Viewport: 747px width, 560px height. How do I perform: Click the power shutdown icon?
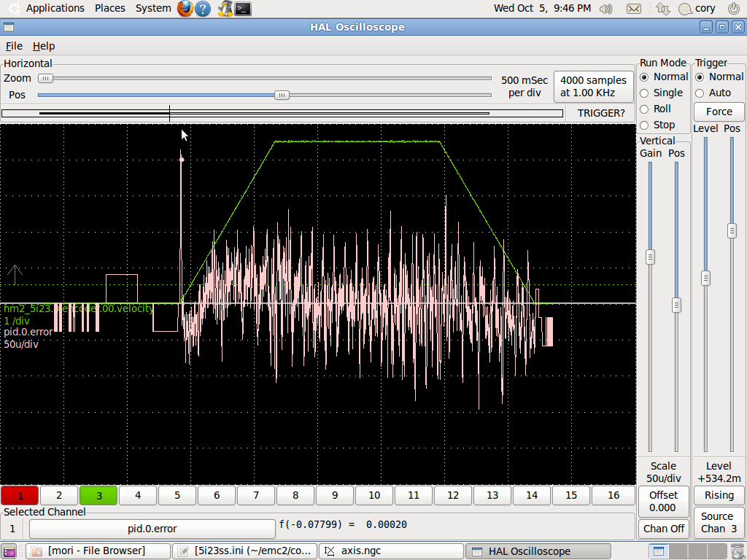click(x=734, y=9)
